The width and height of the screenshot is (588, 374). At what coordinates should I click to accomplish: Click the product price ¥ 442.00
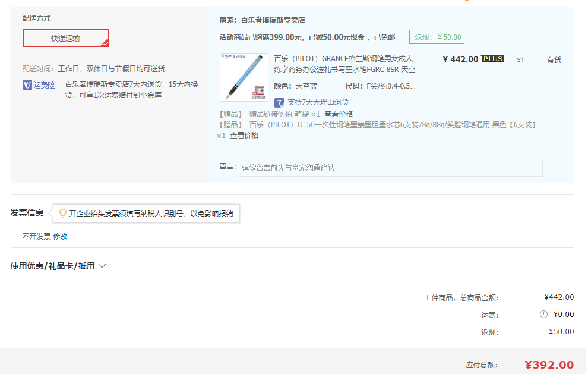(460, 59)
